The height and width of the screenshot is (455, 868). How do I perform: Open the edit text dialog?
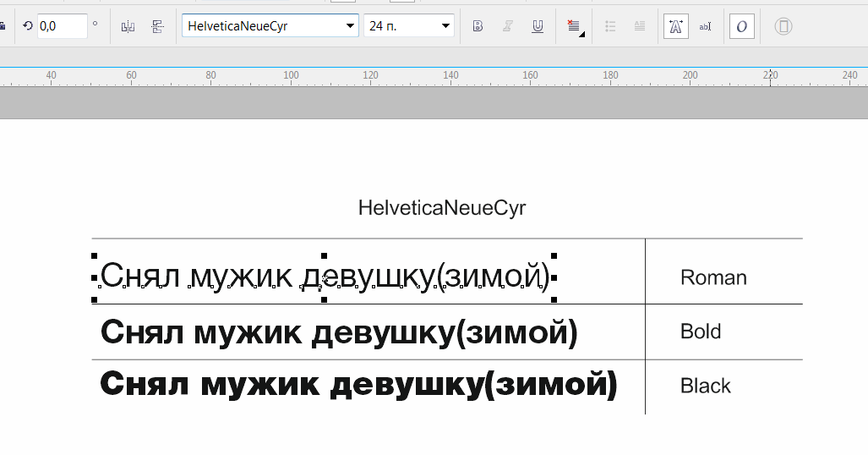705,26
